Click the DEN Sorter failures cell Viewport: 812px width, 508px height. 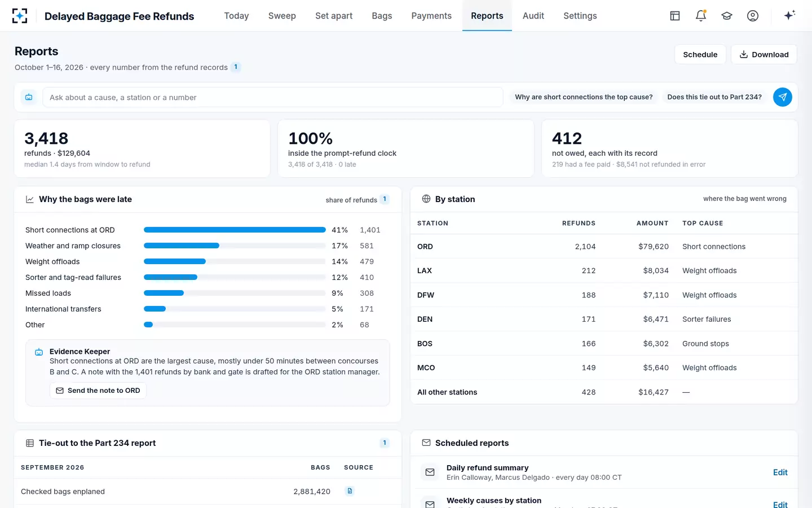point(707,319)
